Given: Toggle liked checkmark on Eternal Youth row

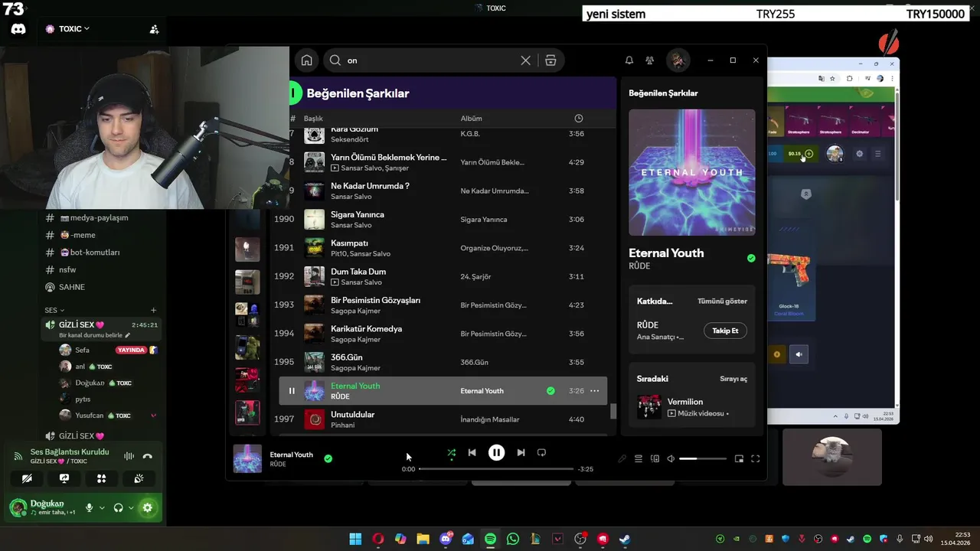Looking at the screenshot, I should click(550, 391).
